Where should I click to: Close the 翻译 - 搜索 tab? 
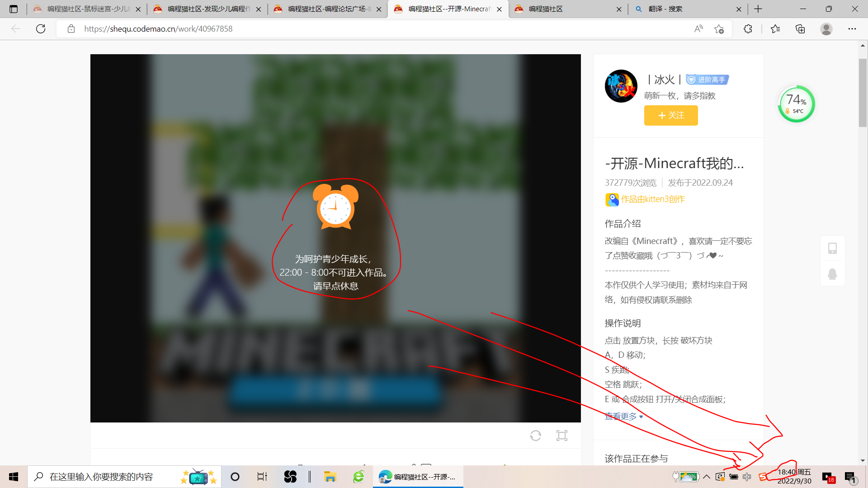pos(739,9)
